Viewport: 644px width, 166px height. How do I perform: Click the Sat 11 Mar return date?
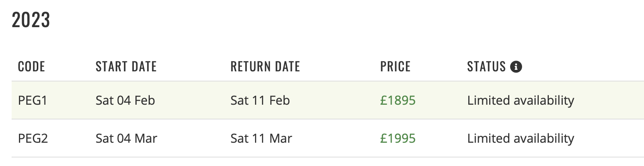[261, 138]
